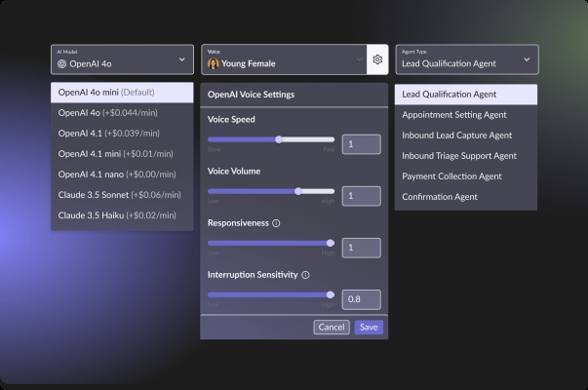Click the Young Female avatar thumbnail

click(213, 63)
